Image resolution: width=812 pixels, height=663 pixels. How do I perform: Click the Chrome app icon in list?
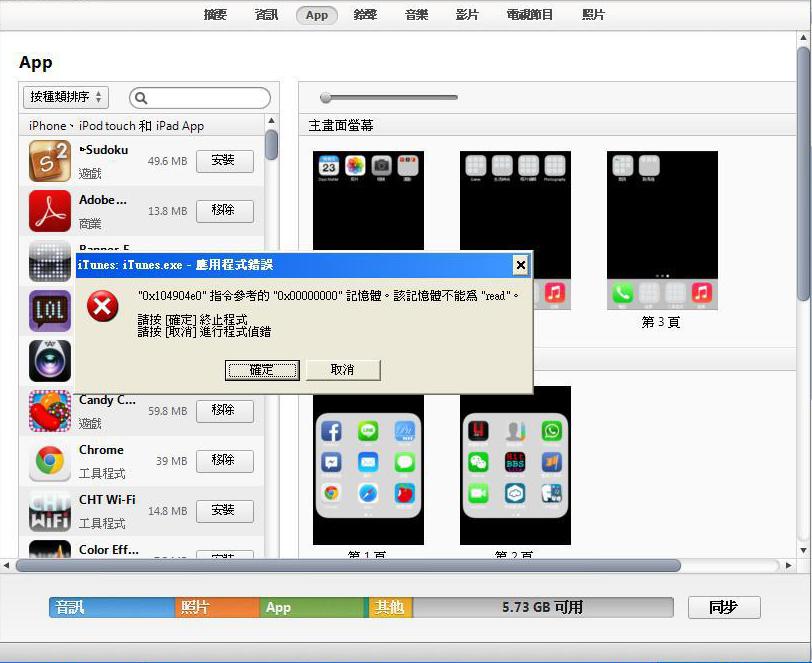tap(50, 461)
